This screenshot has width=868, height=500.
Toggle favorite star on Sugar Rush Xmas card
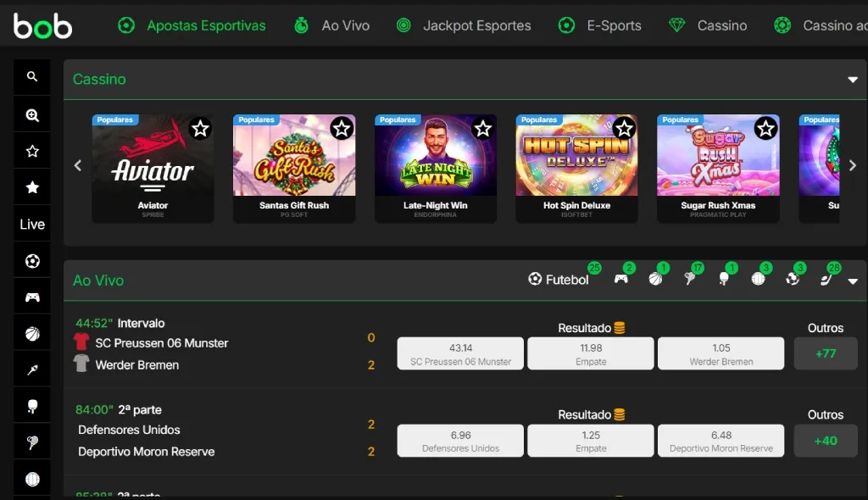(766, 129)
